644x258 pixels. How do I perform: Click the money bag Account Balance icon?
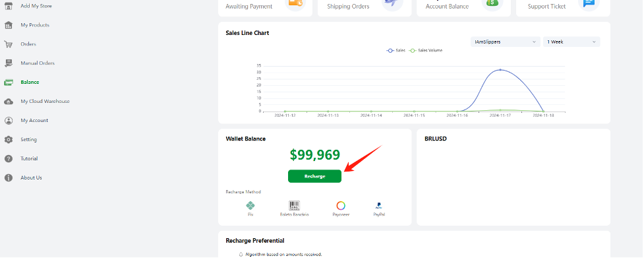coord(492,3)
